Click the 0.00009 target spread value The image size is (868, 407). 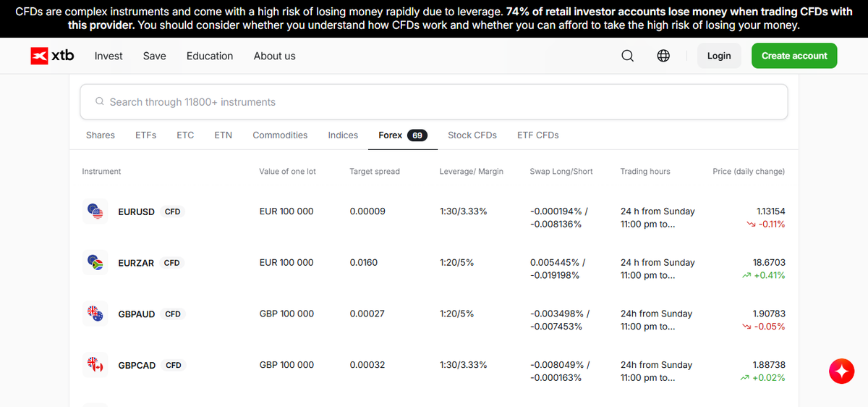pos(367,211)
